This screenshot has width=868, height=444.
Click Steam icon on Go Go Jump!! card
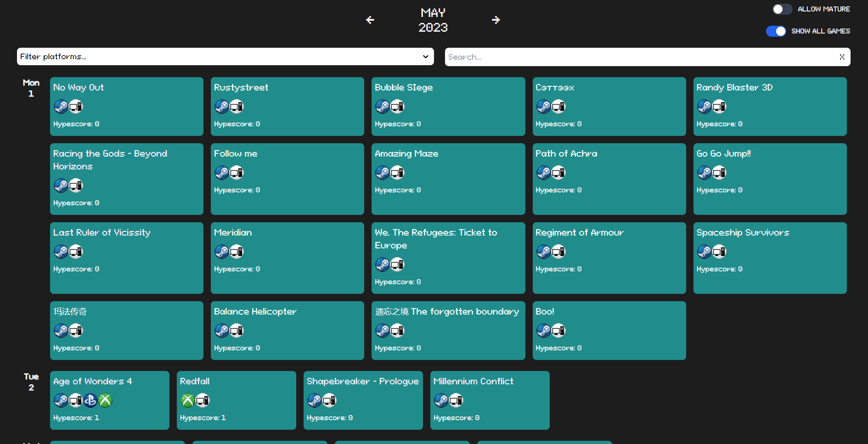click(x=704, y=173)
